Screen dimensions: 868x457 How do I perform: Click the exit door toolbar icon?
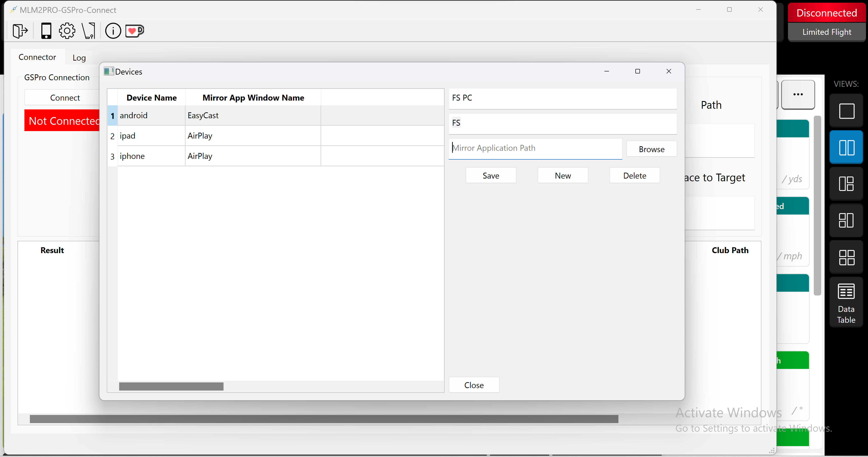coord(20,31)
